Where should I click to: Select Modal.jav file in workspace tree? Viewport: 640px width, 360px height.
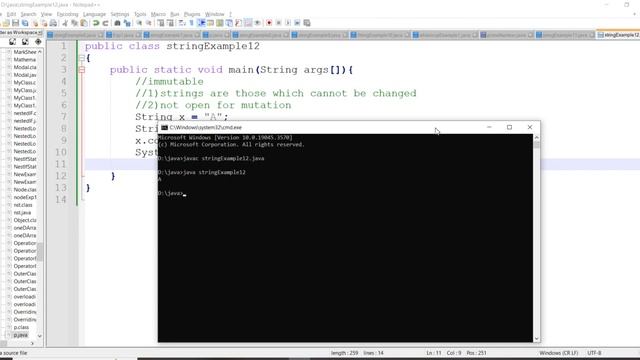click(x=25, y=75)
